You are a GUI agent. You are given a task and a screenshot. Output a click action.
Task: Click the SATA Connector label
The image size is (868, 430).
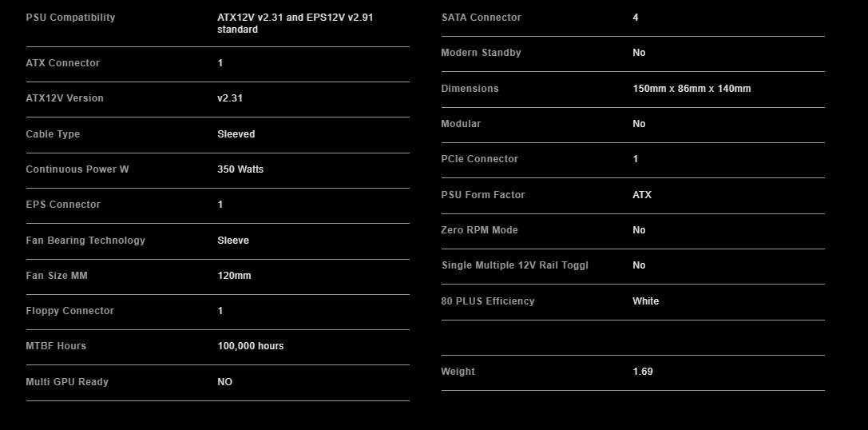[481, 18]
